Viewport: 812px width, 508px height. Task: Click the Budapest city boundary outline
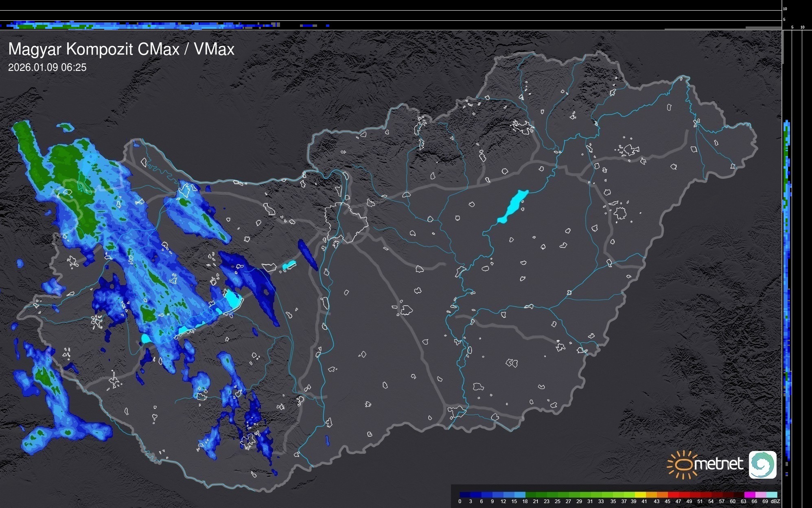(x=347, y=222)
